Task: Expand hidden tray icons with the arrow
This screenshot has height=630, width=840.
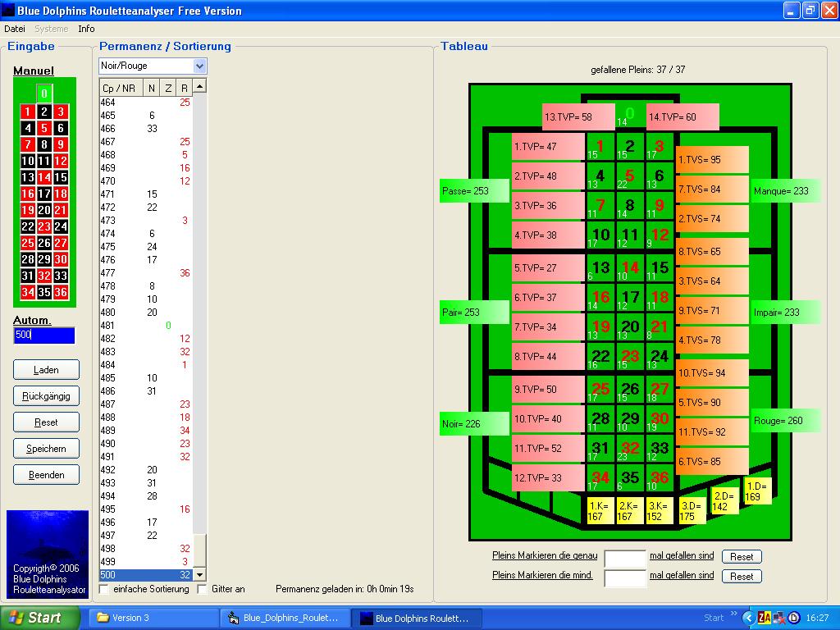Action: [749, 618]
